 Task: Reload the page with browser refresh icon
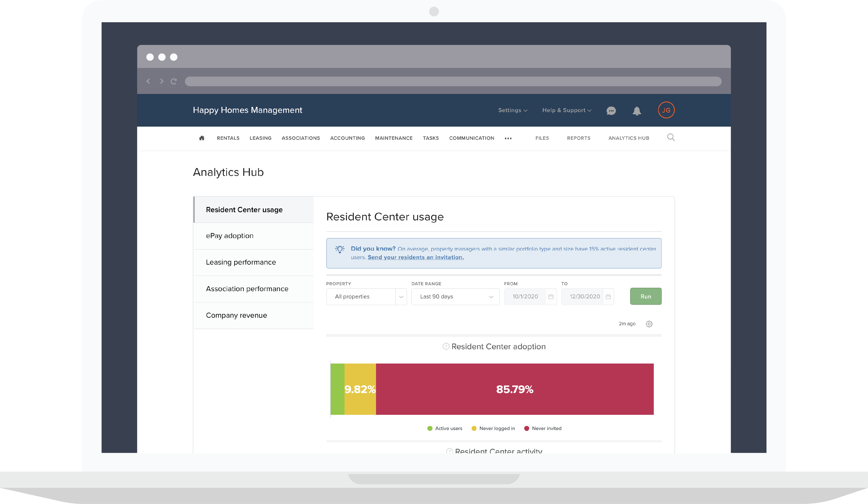point(174,81)
